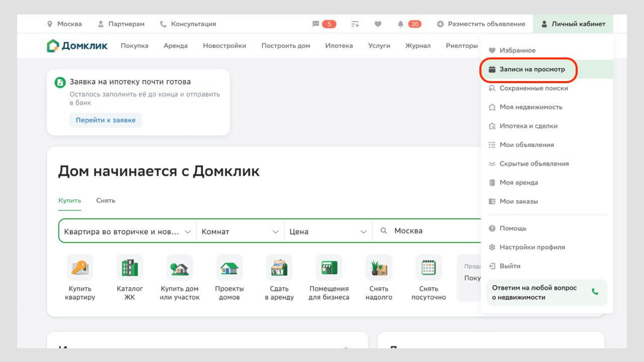Navigate to Сохранённые поиски
This screenshot has width=644, height=362.
tap(533, 88)
